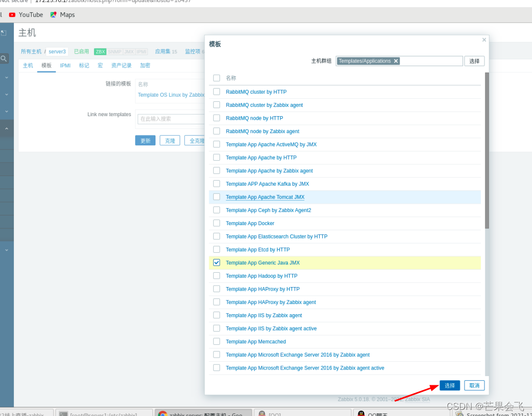Image resolution: width=532 pixels, height=416 pixels.
Task: Open Template App Apache by HTTP link
Action: coord(261,158)
